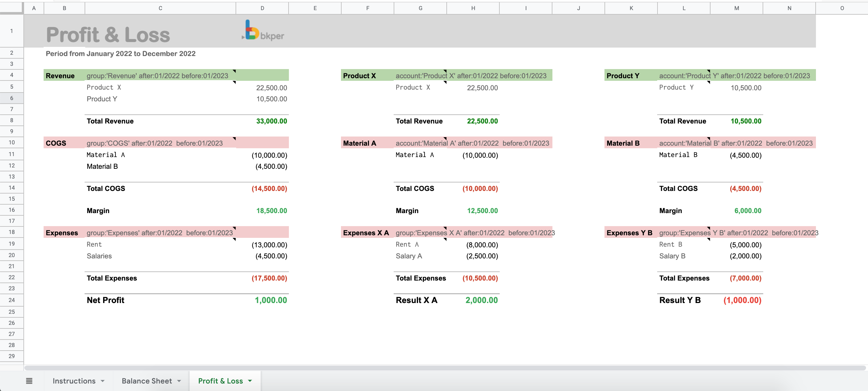Switch to the Instructions sheet tab
Screen dimensions: 868x391
pyautogui.click(x=74, y=381)
